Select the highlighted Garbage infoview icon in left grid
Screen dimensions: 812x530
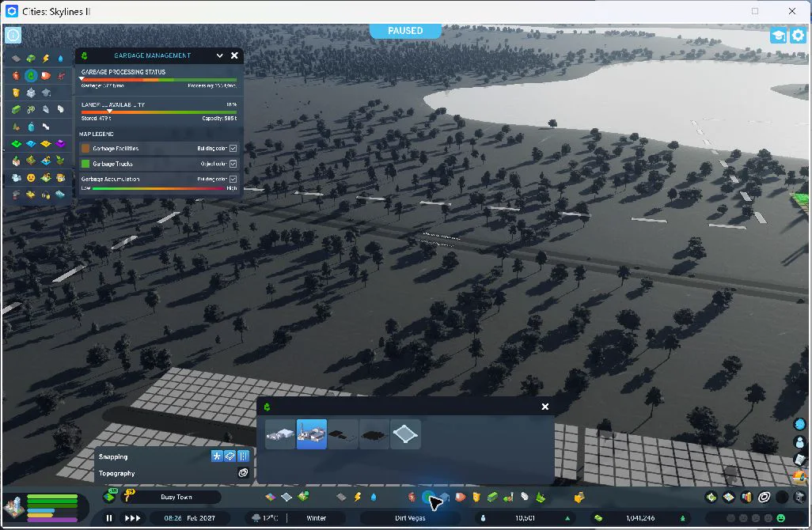pyautogui.click(x=31, y=76)
